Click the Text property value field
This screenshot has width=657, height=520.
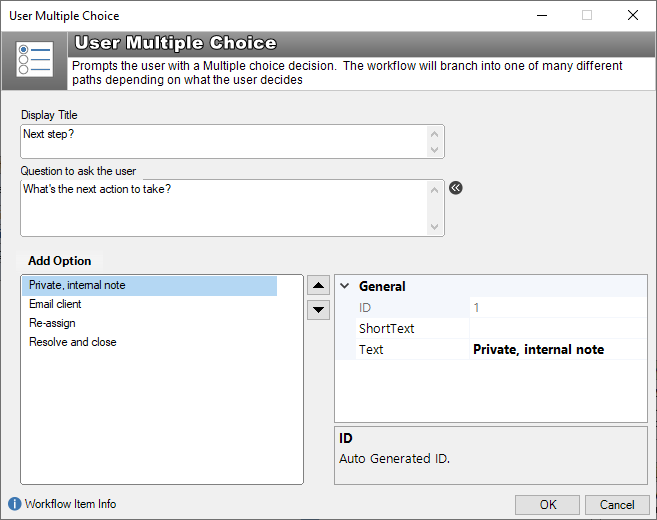pos(558,349)
